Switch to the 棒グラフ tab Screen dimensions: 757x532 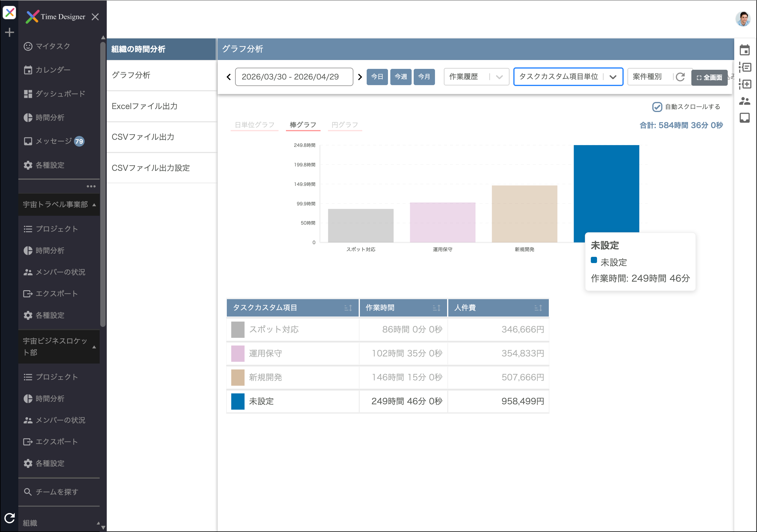coord(303,125)
